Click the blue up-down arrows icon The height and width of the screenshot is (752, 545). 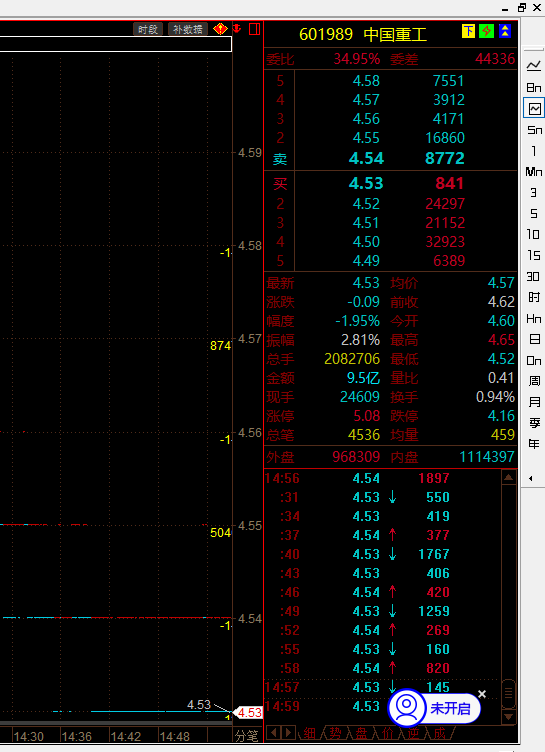coord(505,31)
